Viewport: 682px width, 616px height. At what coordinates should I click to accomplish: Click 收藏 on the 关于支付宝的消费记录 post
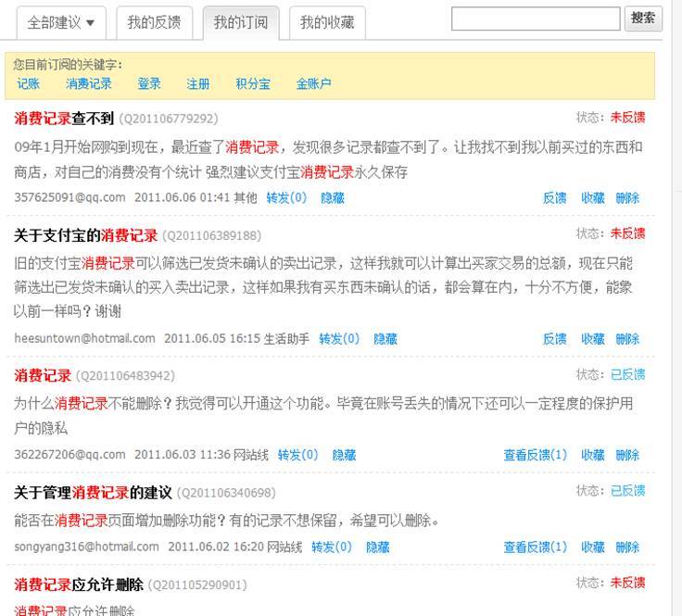593,338
